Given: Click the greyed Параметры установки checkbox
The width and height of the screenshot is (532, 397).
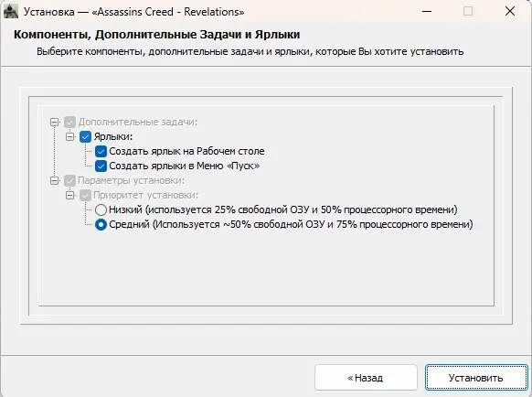Looking at the screenshot, I should [x=69, y=181].
